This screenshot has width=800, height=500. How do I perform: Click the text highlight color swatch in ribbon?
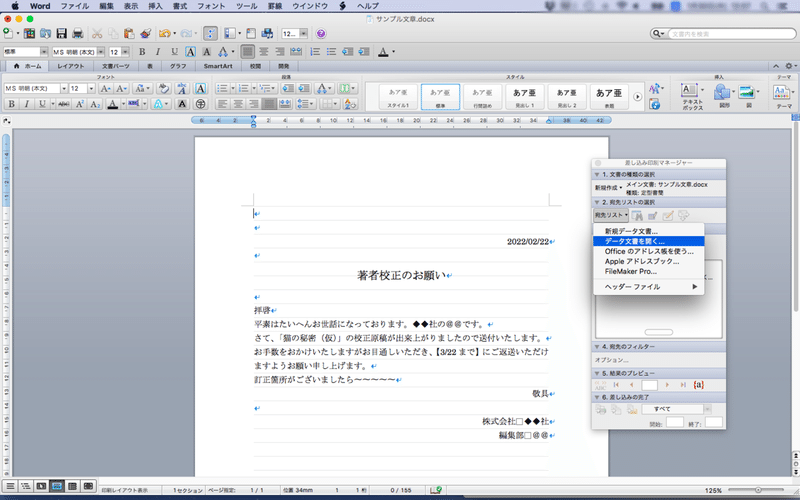[x=134, y=104]
